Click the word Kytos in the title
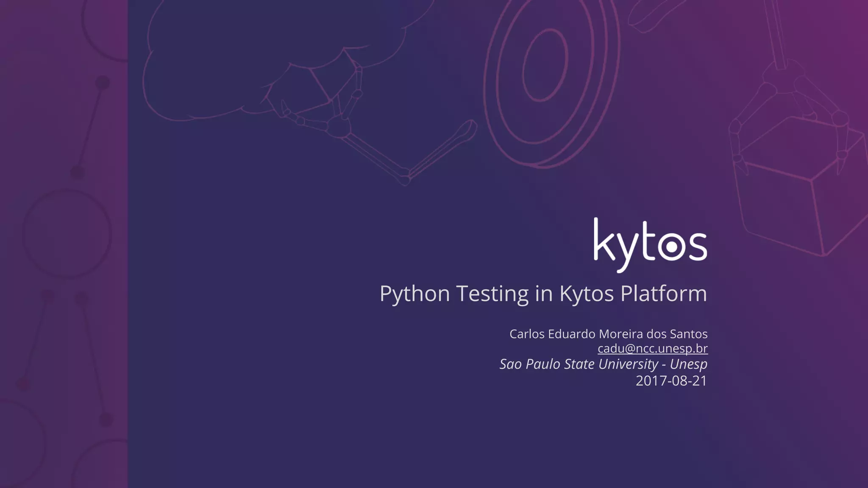 [587, 293]
